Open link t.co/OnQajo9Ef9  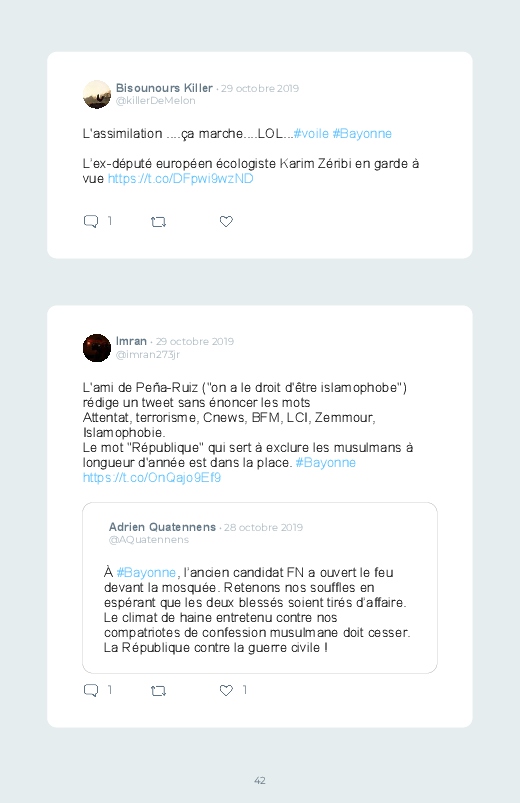(x=152, y=478)
